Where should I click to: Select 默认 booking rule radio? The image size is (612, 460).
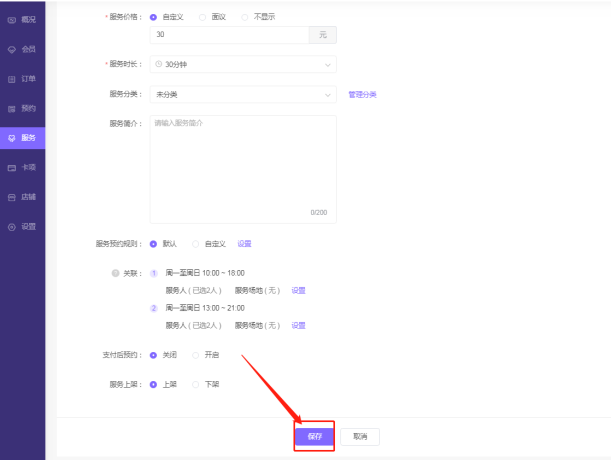(x=153, y=244)
